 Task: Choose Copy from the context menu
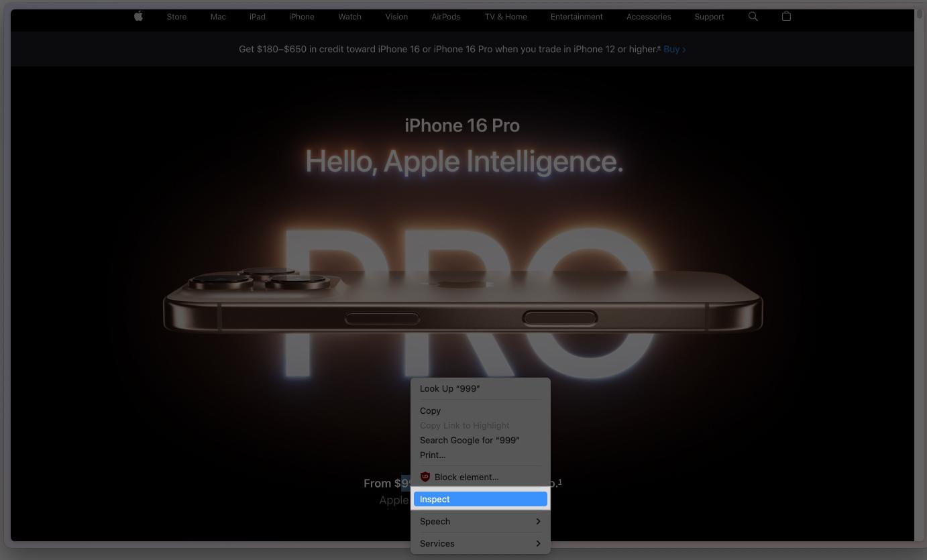point(480,410)
